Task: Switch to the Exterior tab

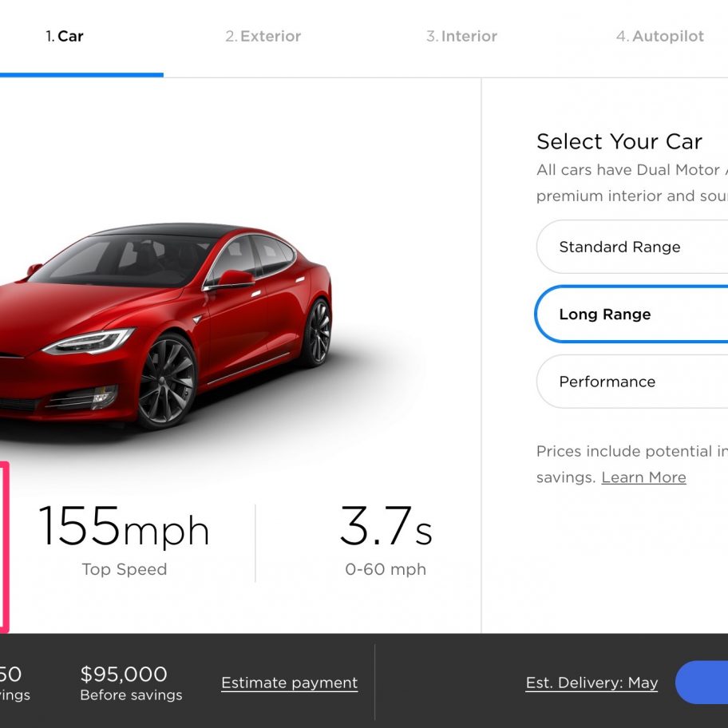Action: tap(263, 36)
